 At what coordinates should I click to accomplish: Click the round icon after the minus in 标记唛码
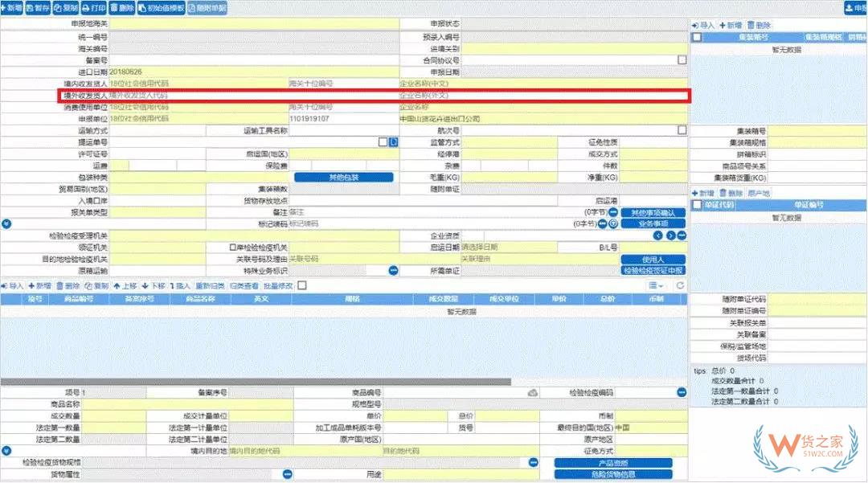click(613, 224)
